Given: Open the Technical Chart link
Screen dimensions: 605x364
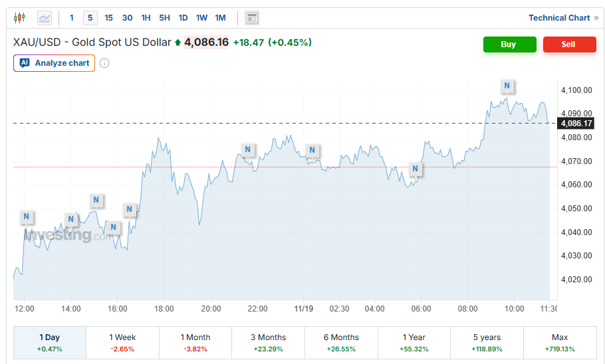Looking at the screenshot, I should tap(562, 18).
